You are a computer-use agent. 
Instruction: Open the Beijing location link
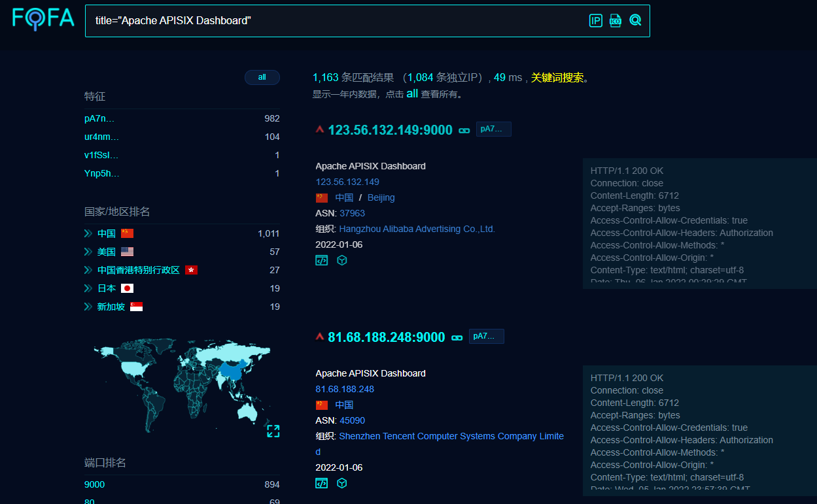coord(381,197)
